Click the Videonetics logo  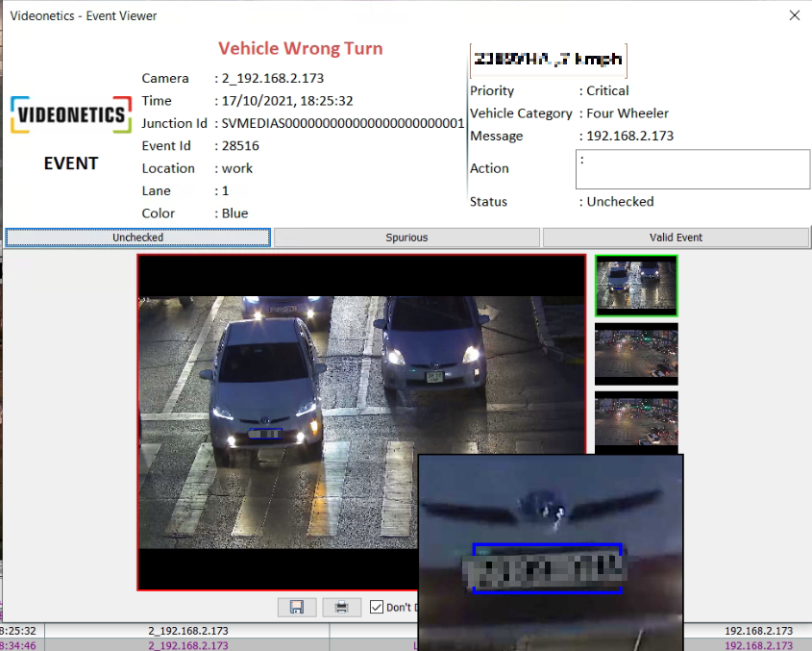click(70, 115)
